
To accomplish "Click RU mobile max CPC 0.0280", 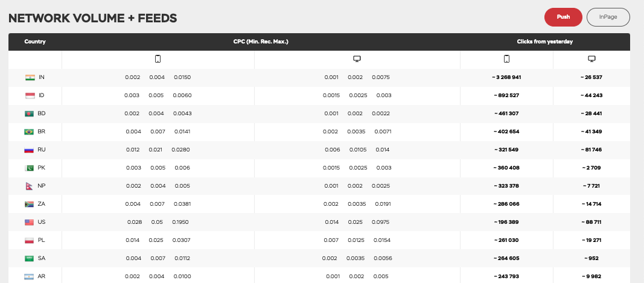I will 180,150.
